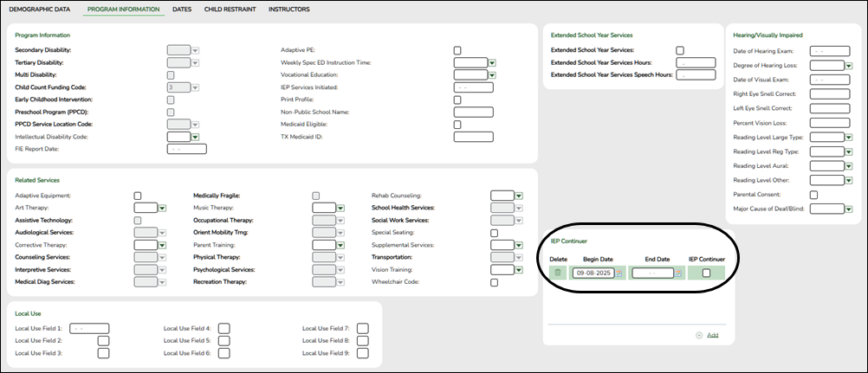
Task: Toggle the Local Use Field 4 checkbox
Action: click(x=223, y=329)
